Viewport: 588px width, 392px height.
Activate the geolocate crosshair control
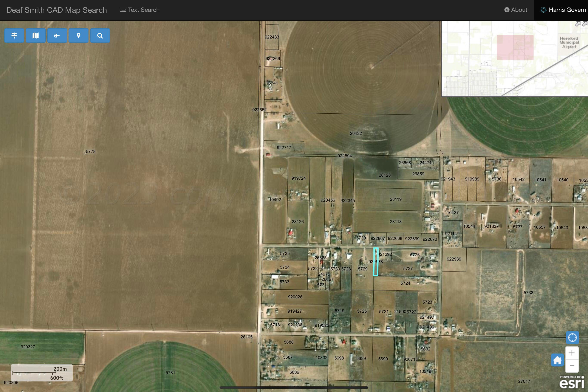(x=573, y=338)
